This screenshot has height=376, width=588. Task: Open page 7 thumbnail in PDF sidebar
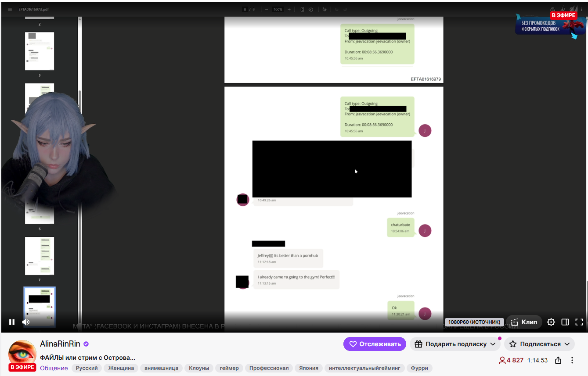40,256
